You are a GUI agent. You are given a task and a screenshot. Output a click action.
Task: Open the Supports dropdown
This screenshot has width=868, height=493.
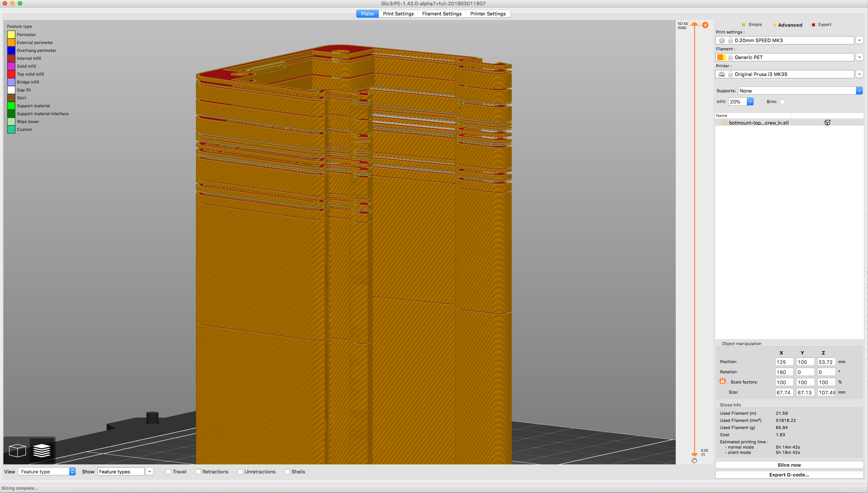coord(800,91)
